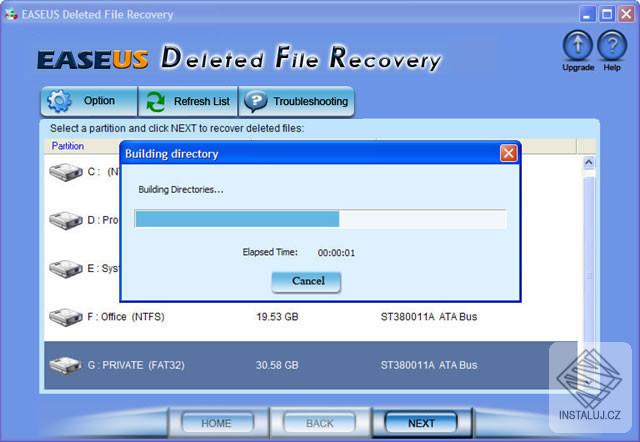The width and height of the screenshot is (640, 442).
Task: Click the Partition column header
Action: [x=68, y=146]
